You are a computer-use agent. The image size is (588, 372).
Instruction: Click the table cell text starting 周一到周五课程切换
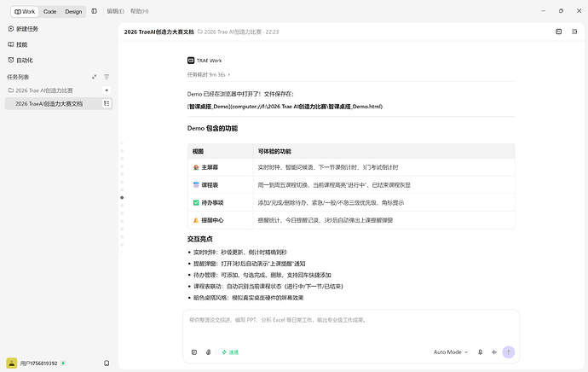pos(334,185)
